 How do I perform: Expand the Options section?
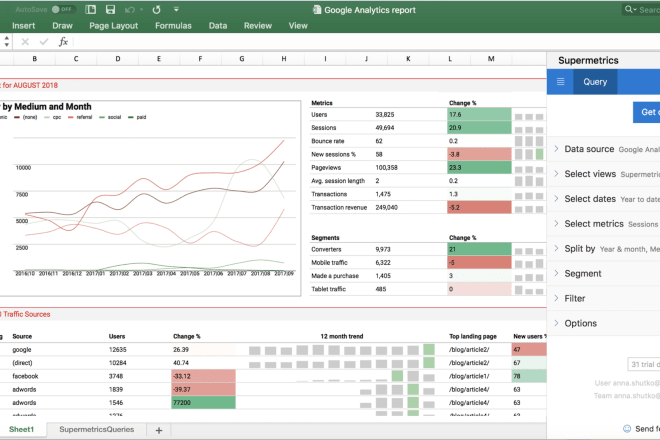click(x=603, y=323)
